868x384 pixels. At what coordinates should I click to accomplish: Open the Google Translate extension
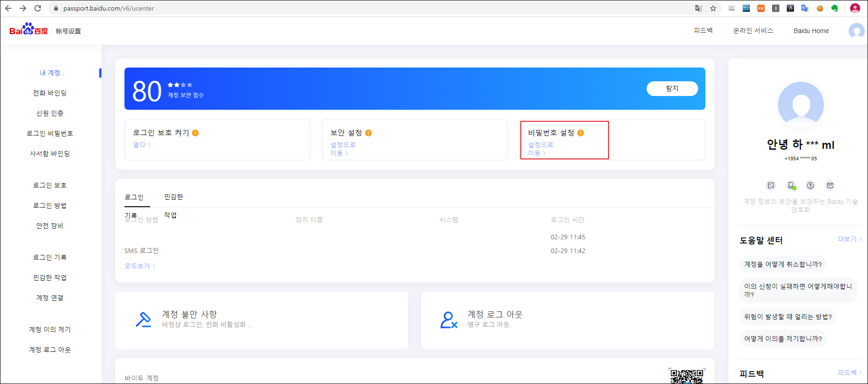point(805,8)
